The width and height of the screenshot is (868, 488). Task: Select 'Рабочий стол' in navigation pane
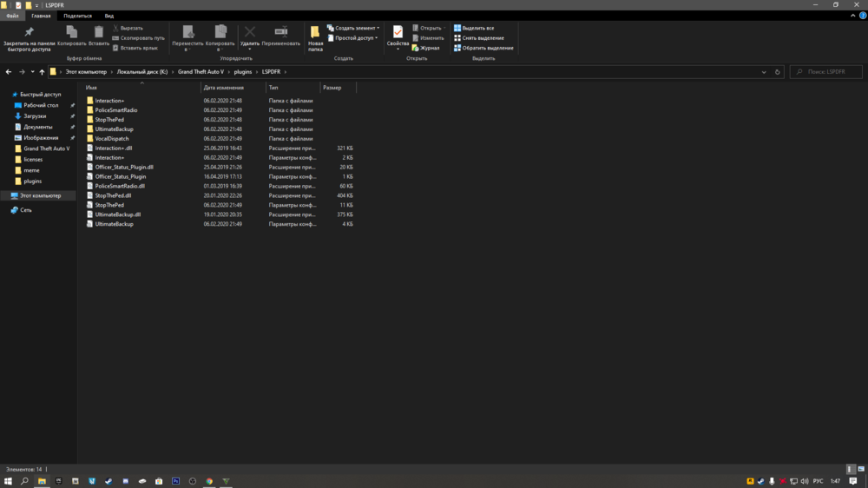point(41,105)
